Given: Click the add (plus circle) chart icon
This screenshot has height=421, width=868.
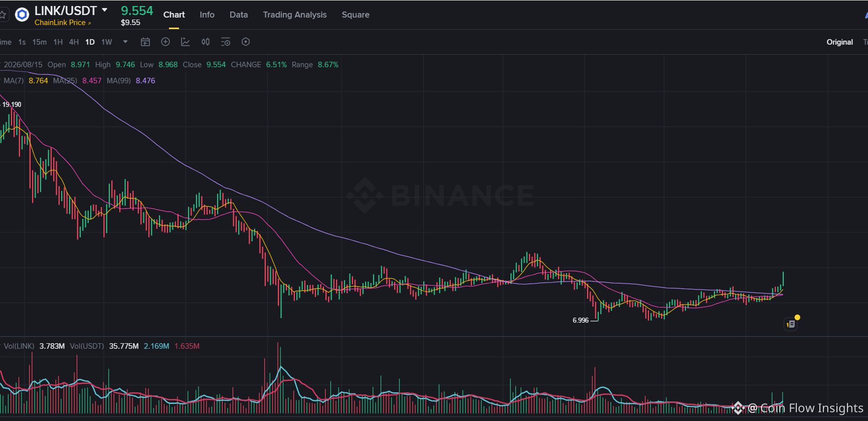Looking at the screenshot, I should click(165, 42).
